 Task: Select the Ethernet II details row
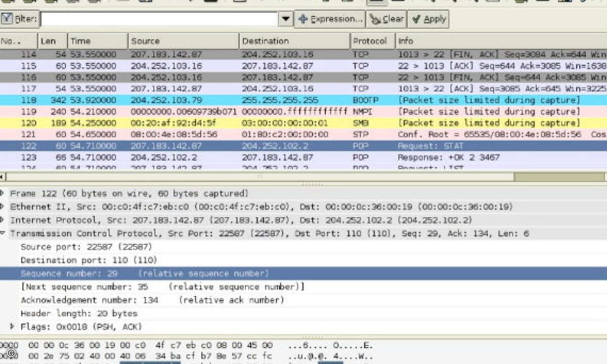(303, 206)
